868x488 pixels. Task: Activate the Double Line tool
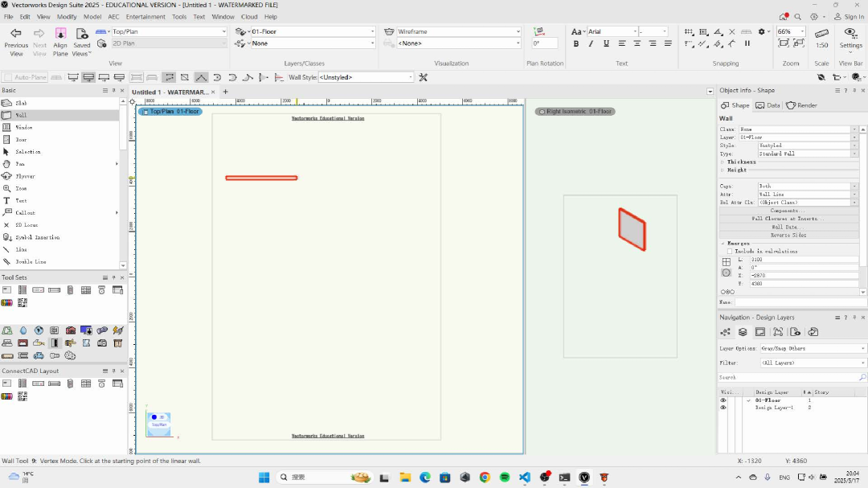click(x=31, y=261)
